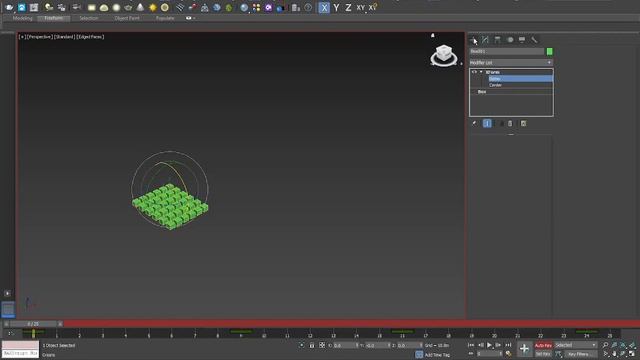Click the Perspective viewport label menu

(x=40, y=37)
